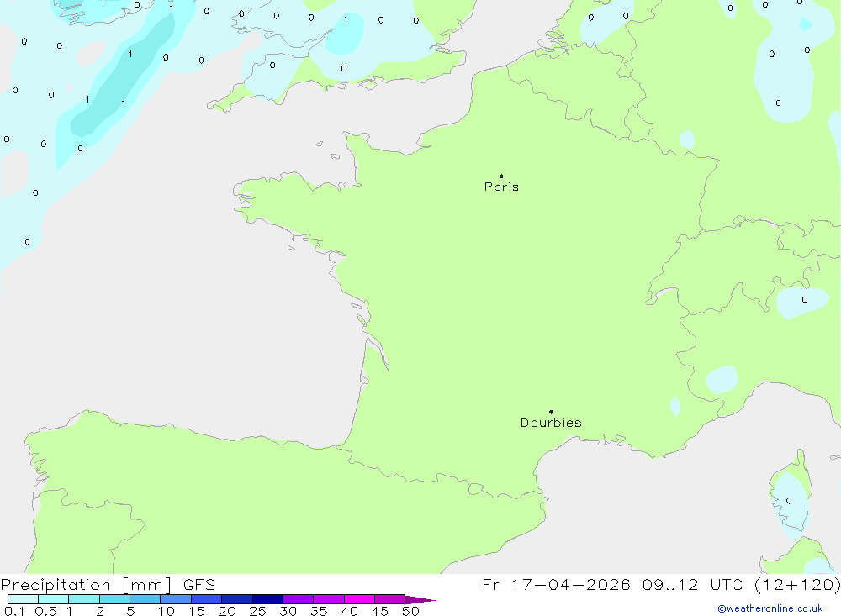
Task: Pick the 5–10 mm legend color
Action: [x=145, y=599]
